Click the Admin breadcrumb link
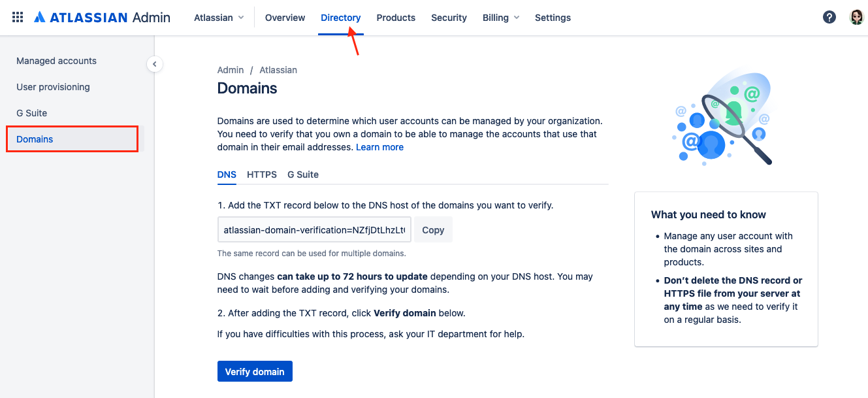The height and width of the screenshot is (398, 868). click(231, 70)
